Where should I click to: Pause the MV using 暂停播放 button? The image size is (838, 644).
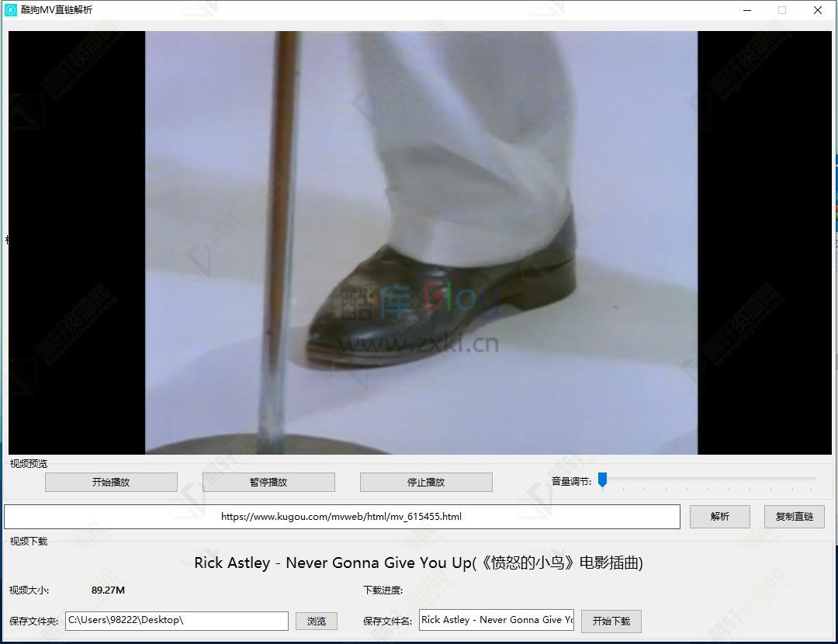click(269, 482)
